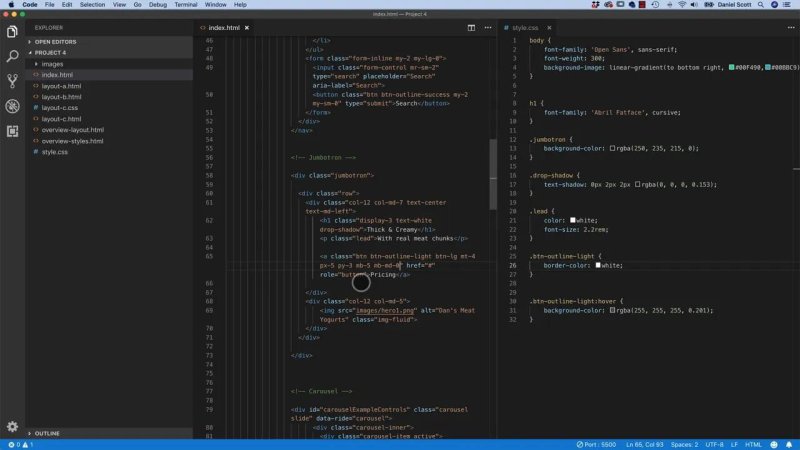Open Spotlight search in menu bar

tap(761, 5)
